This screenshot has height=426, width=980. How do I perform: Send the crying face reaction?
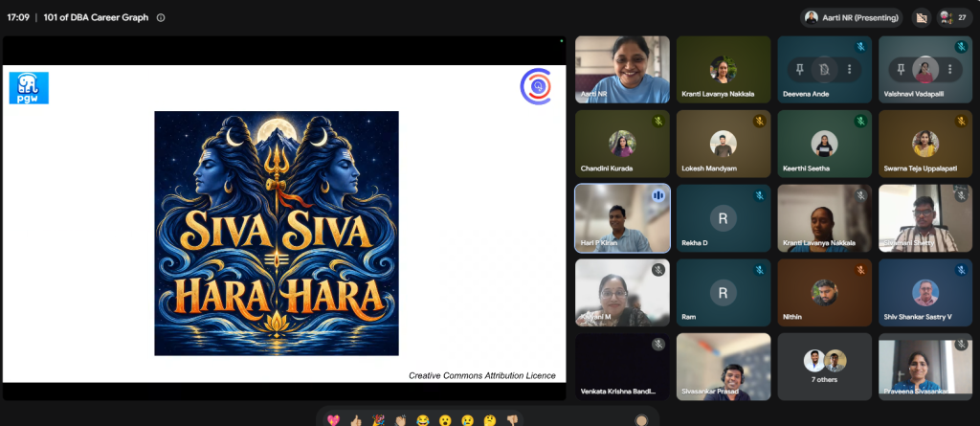tap(467, 420)
